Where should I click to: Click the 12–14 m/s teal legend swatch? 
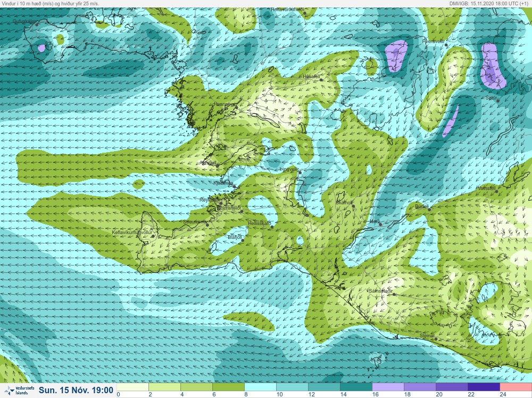pyautogui.click(x=324, y=387)
